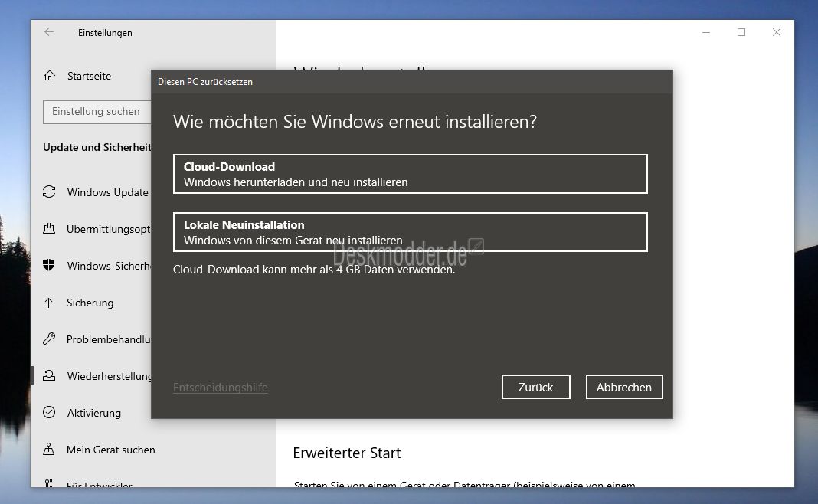Choose the Lokale Neuinstallation option
818x504 pixels.
[x=410, y=232]
